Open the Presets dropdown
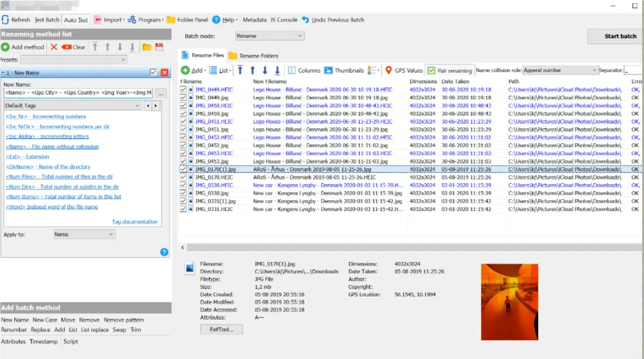This screenshot has width=644, height=359. (74, 59)
